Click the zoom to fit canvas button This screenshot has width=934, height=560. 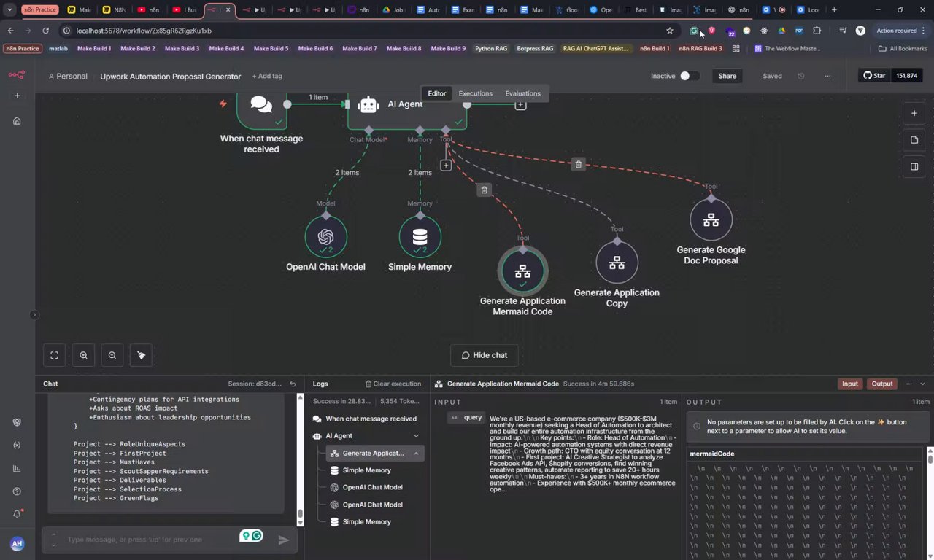pyautogui.click(x=54, y=355)
